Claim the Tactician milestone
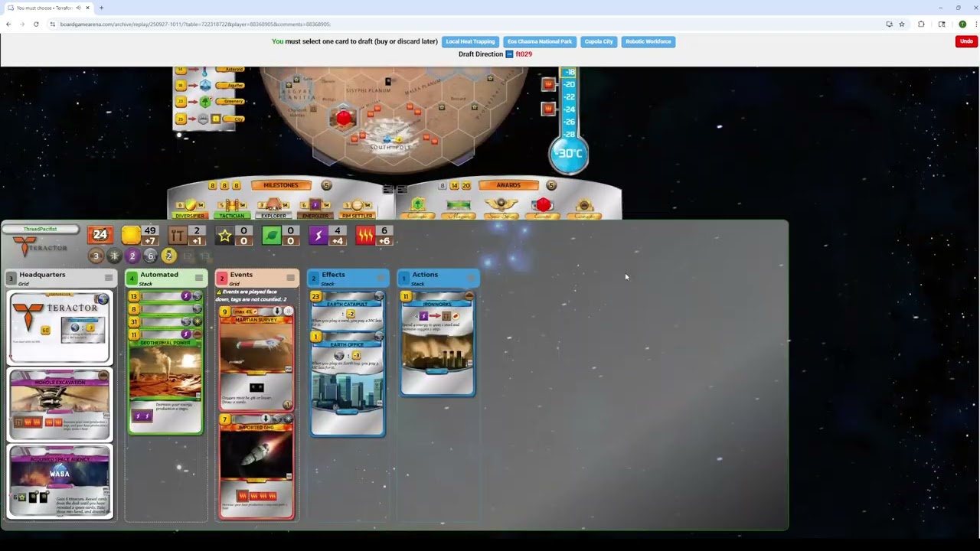This screenshot has width=980, height=551. click(231, 208)
